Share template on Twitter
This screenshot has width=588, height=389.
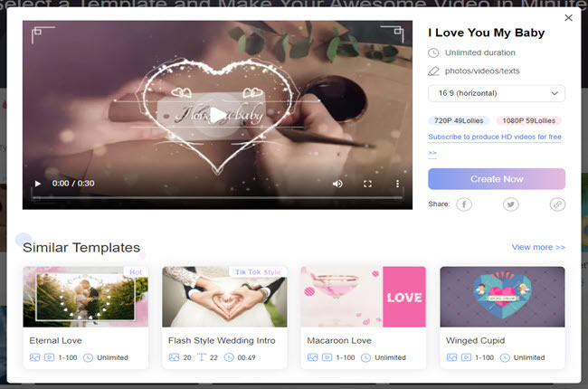coord(510,204)
